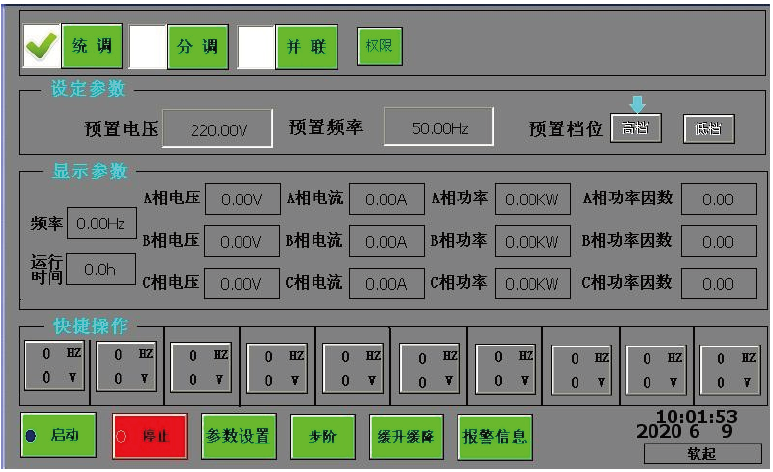Open the 报警信息 alarm page

pos(496,436)
